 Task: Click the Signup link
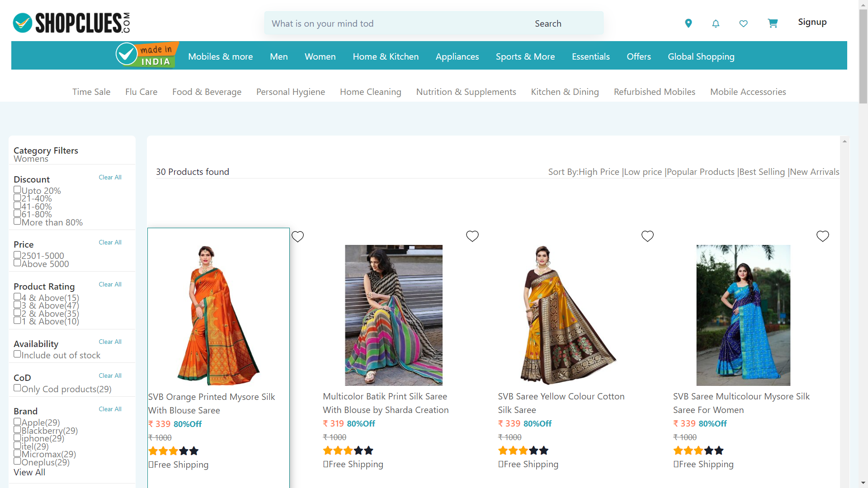[x=812, y=22]
